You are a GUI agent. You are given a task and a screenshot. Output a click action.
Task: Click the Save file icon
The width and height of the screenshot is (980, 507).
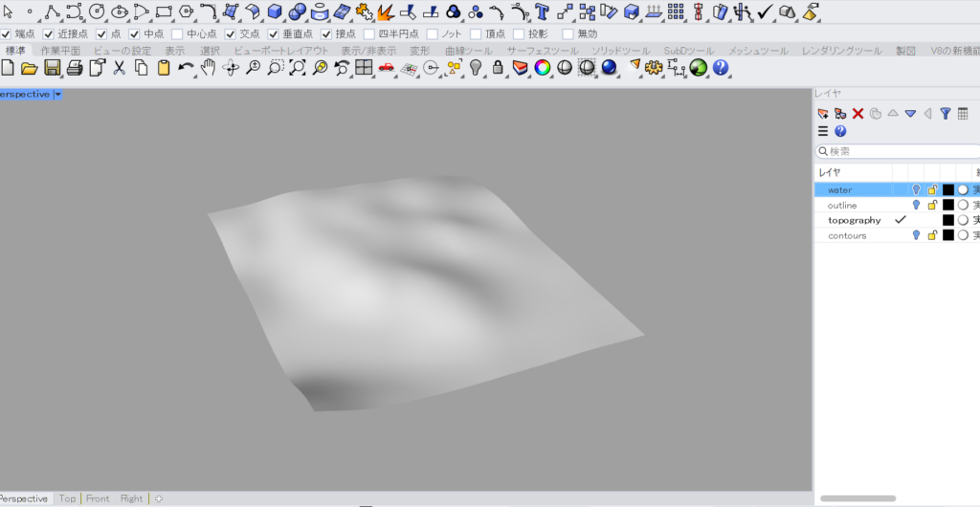(52, 68)
